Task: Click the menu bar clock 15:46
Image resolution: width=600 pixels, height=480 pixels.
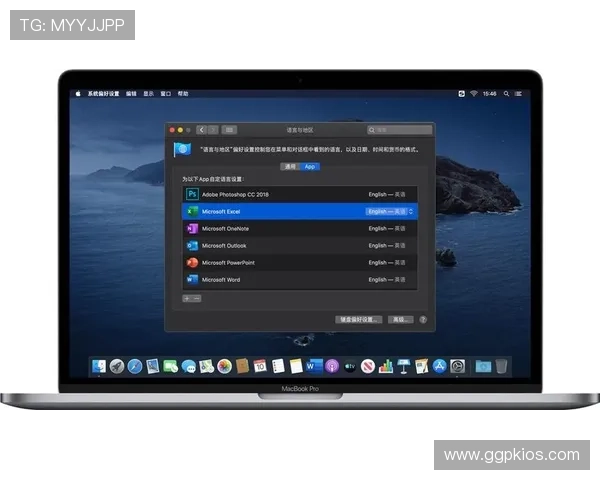Action: pyautogui.click(x=489, y=93)
